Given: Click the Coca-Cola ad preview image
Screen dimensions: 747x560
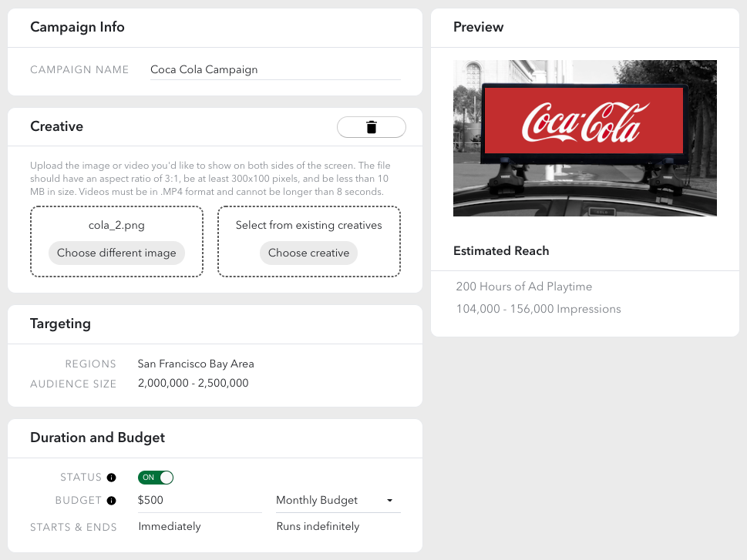Looking at the screenshot, I should pos(584,139).
